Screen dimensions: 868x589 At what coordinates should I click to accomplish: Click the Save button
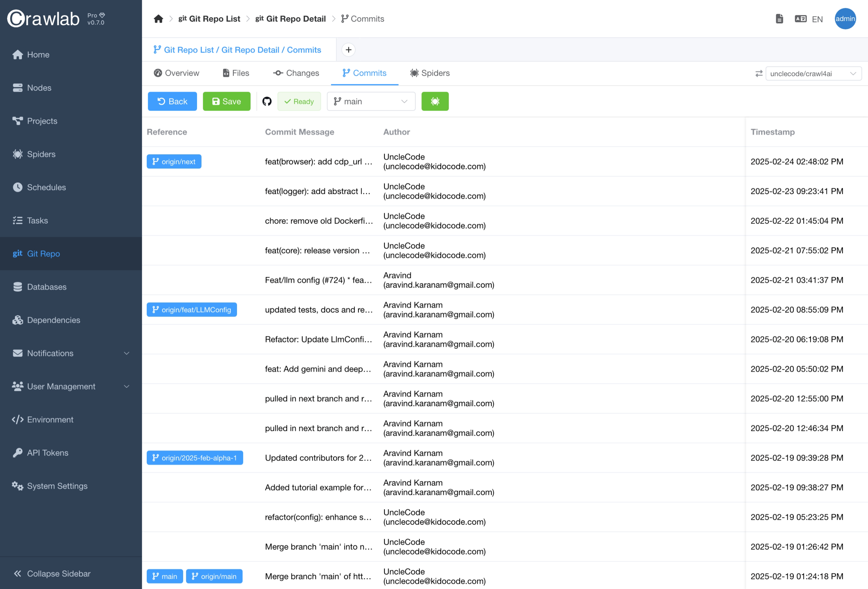coord(226,101)
